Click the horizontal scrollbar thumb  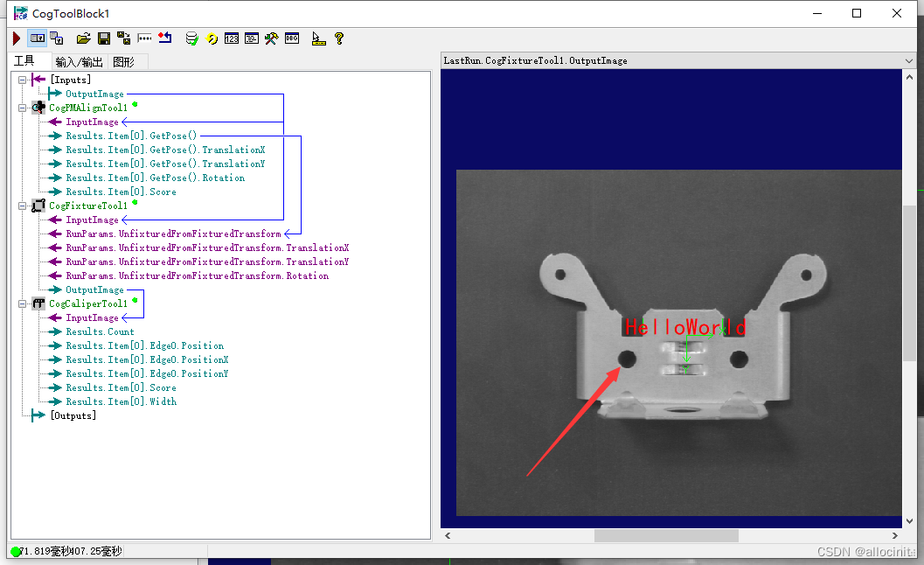point(666,535)
